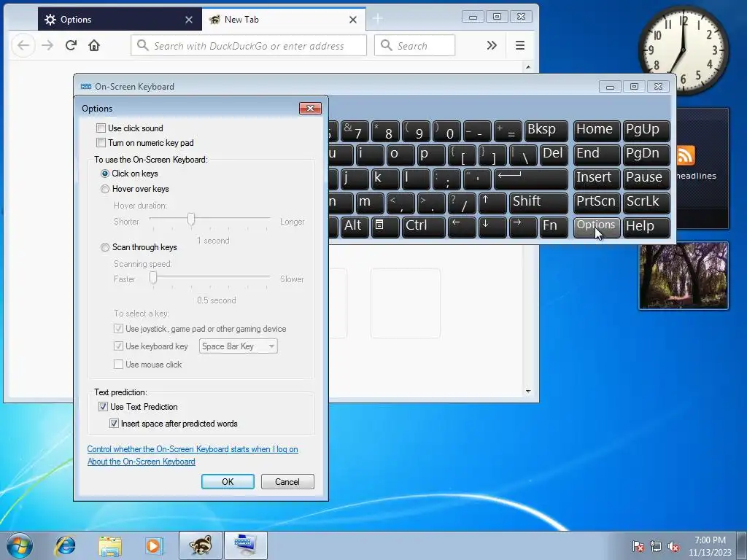Image resolution: width=747 pixels, height=560 pixels.
Task: Click the On-Screen Keyboard left arrow key
Action: click(x=462, y=227)
